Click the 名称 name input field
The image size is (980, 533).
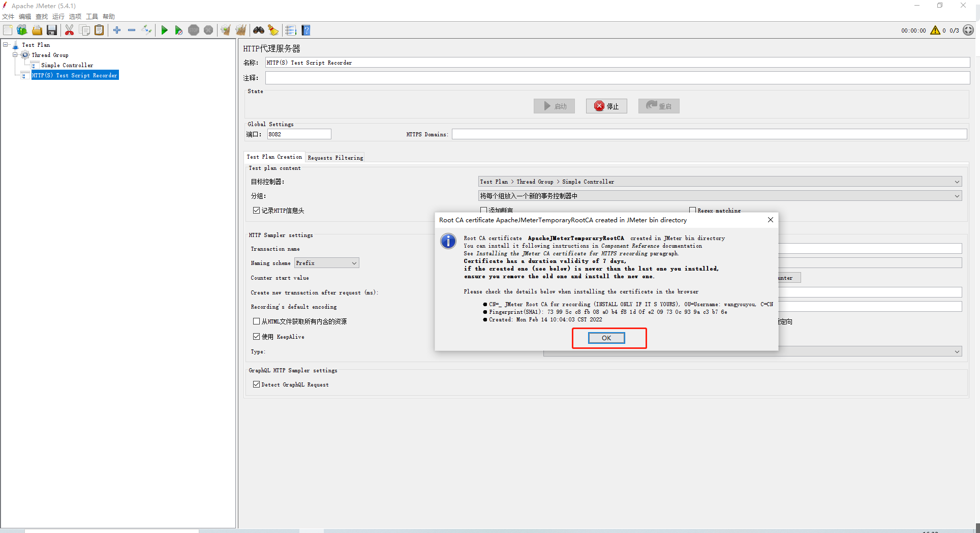coord(618,63)
